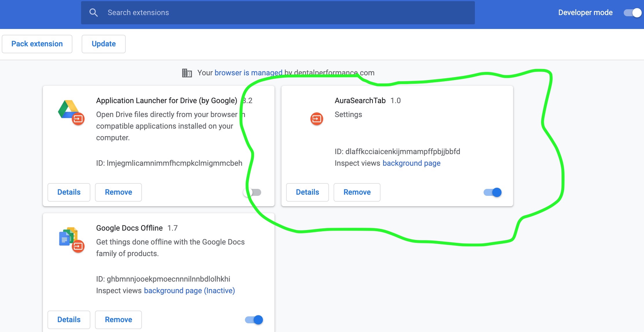Click the AuraSearchTab title text

(360, 101)
